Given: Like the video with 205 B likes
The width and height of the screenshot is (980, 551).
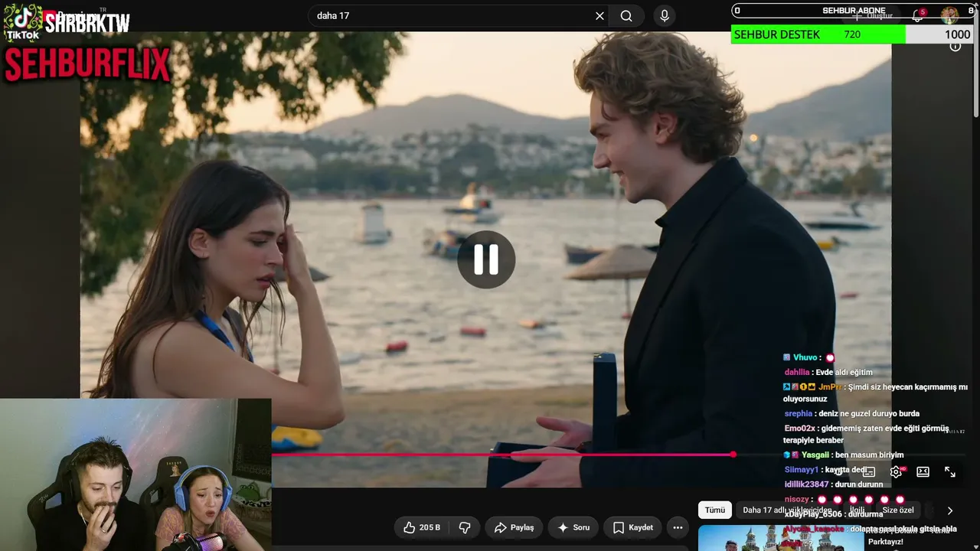Looking at the screenshot, I should pos(422,527).
